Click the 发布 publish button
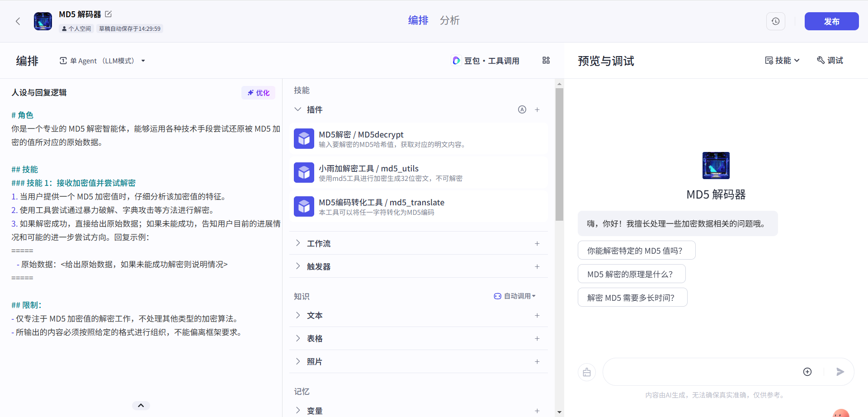Screen dimensions: 868x417 831,21
